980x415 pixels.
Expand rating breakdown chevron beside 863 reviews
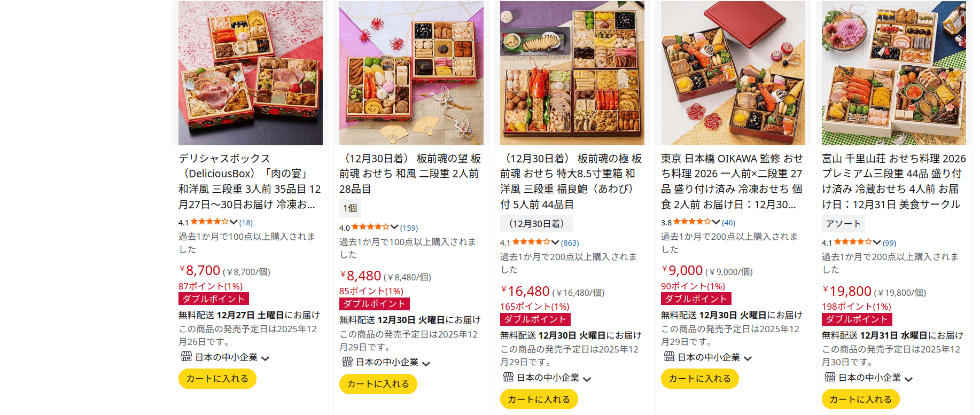[555, 242]
